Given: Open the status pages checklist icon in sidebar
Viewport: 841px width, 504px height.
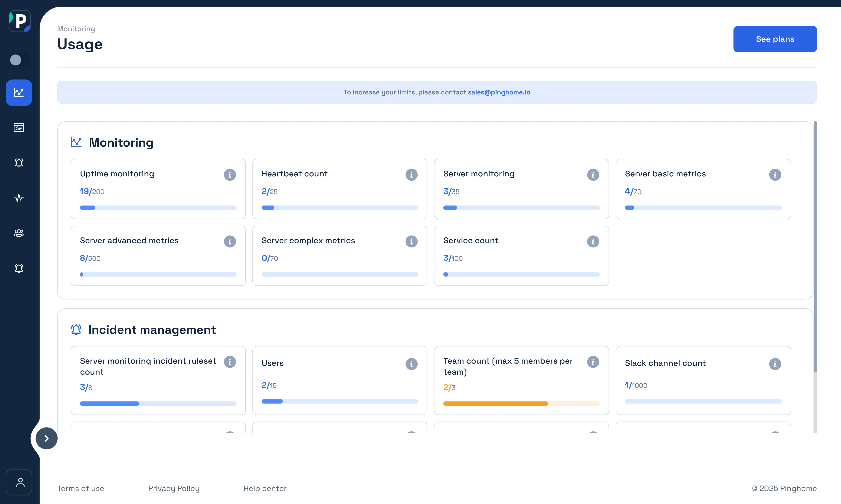Looking at the screenshot, I should pyautogui.click(x=19, y=128).
